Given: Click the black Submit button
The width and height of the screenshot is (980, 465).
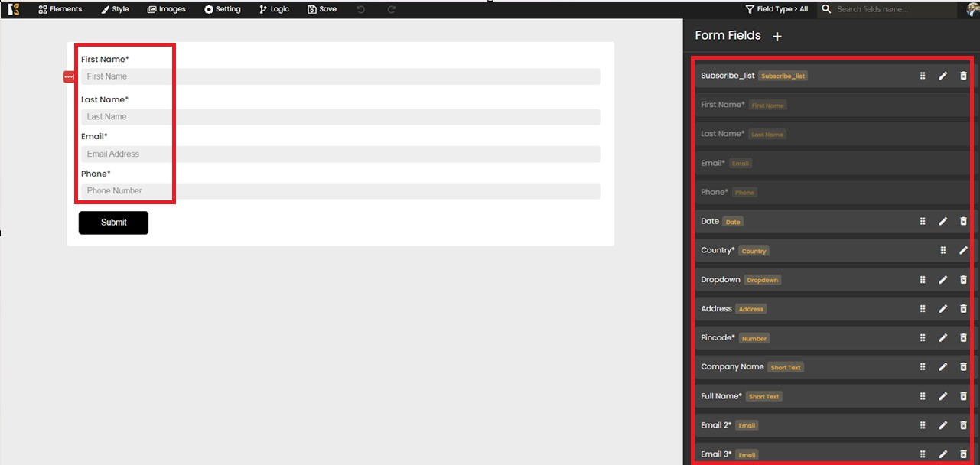Looking at the screenshot, I should tap(113, 223).
